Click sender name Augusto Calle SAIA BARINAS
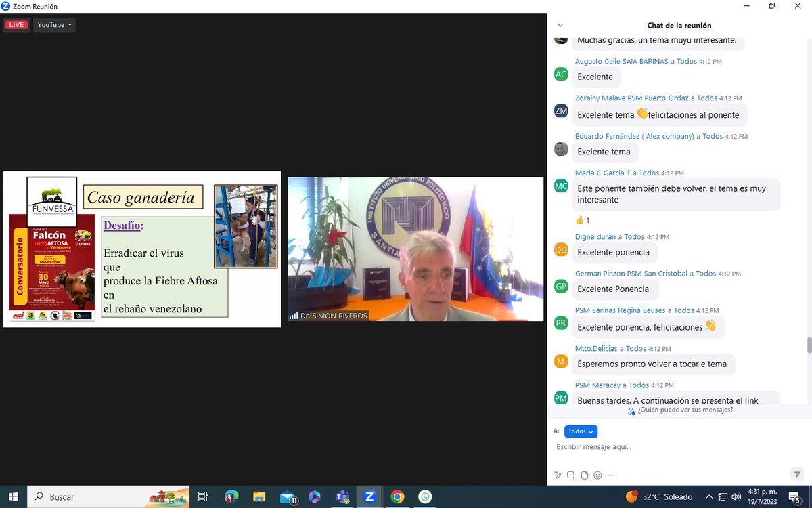Screen dimensions: 812x508 (621, 61)
